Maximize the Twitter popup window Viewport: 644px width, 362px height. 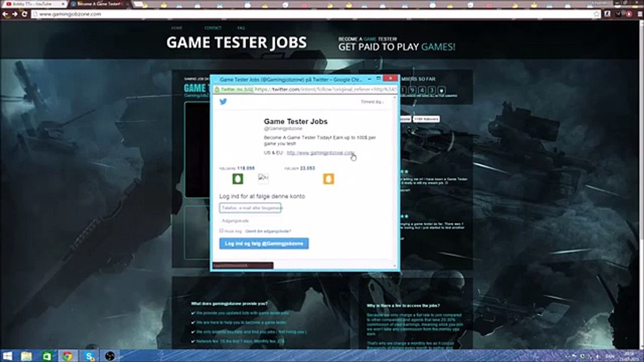click(378, 79)
